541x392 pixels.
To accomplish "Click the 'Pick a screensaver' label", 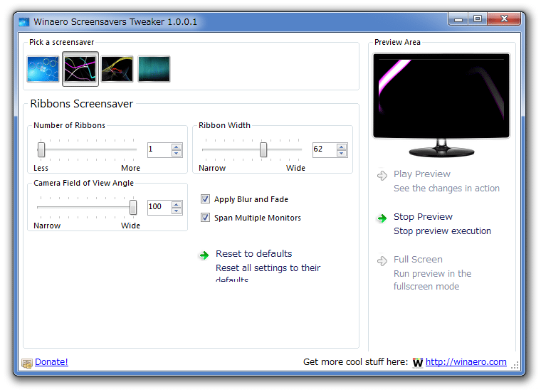I will [x=61, y=42].
